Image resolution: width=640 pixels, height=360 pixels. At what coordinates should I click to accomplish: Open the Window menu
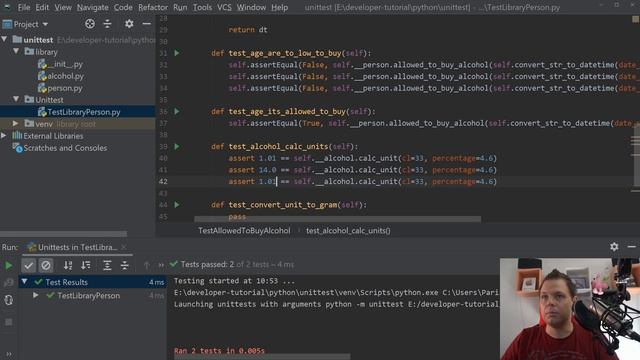tap(251, 7)
